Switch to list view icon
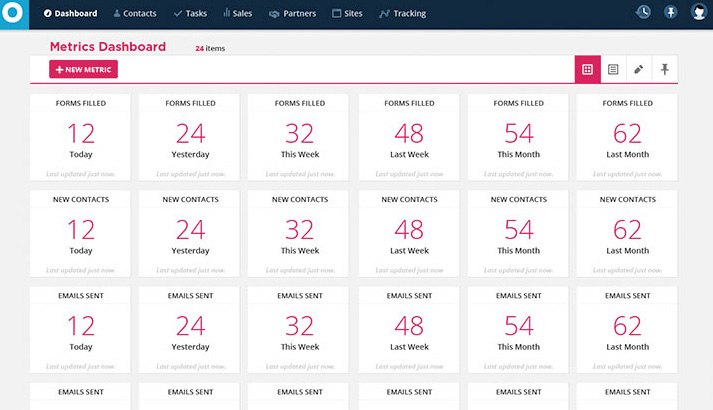Image resolution: width=713 pixels, height=410 pixels. pyautogui.click(x=613, y=69)
